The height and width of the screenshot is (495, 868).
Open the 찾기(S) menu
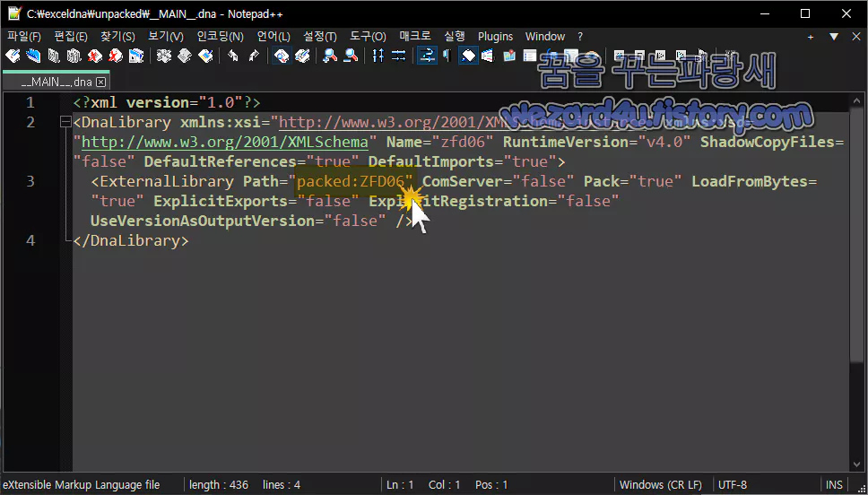[117, 37]
